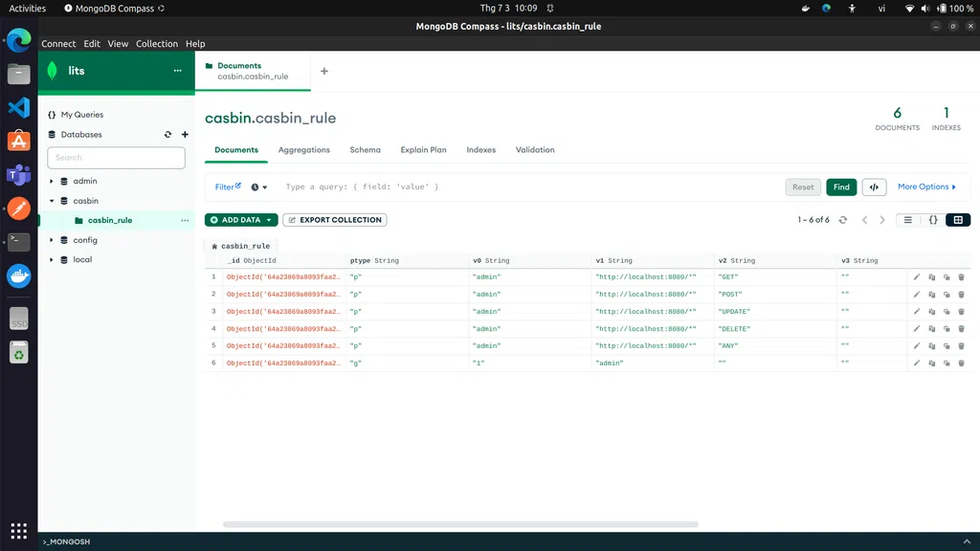Viewport: 980px width, 551px height.
Task: Clone the document in the DELETE row
Action: (947, 329)
